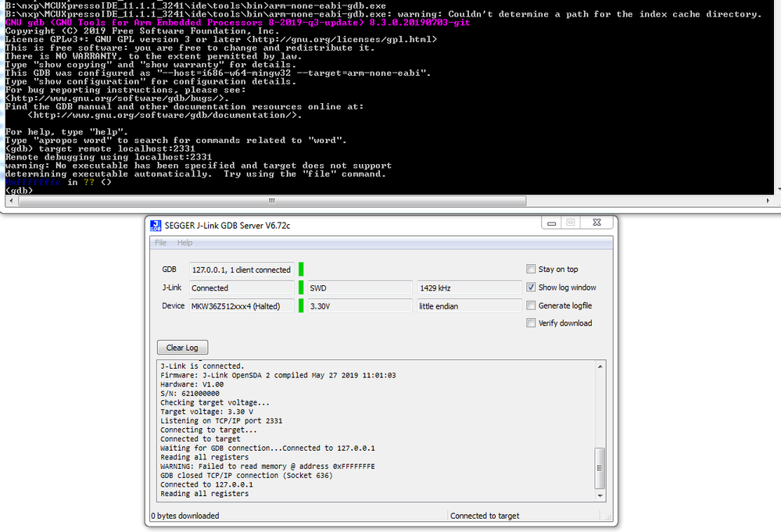Image resolution: width=781 pixels, height=532 pixels.
Task: Click GDB status field showing 1 client connected
Action: pos(242,270)
